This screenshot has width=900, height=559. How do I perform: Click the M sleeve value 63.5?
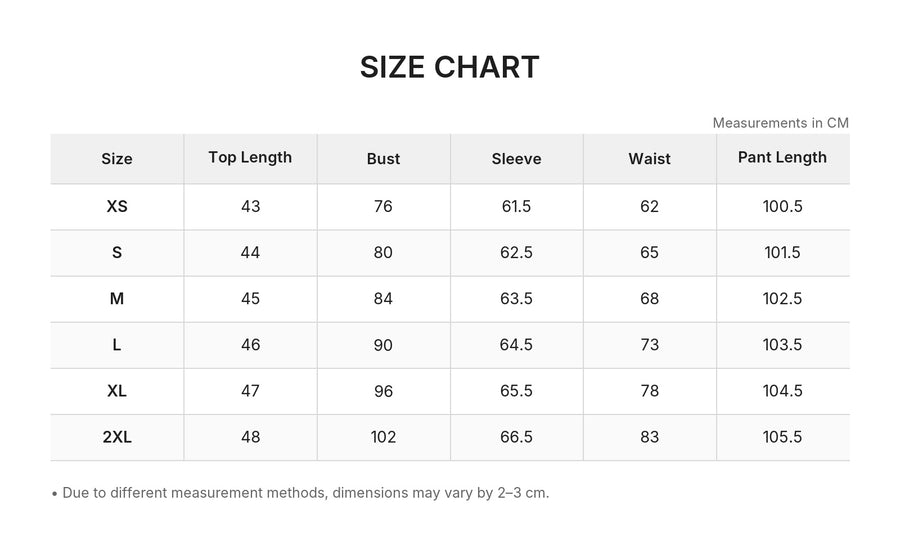(x=517, y=298)
